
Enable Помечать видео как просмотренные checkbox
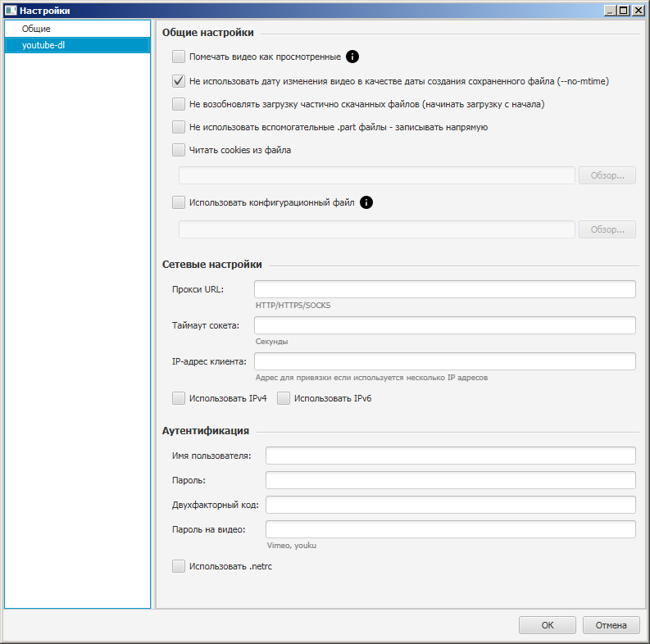(179, 57)
